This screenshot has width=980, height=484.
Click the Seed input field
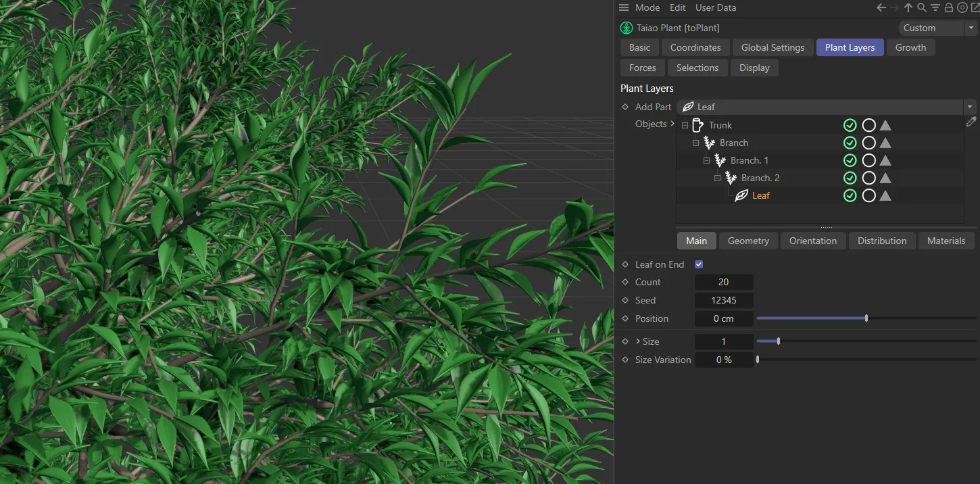724,300
